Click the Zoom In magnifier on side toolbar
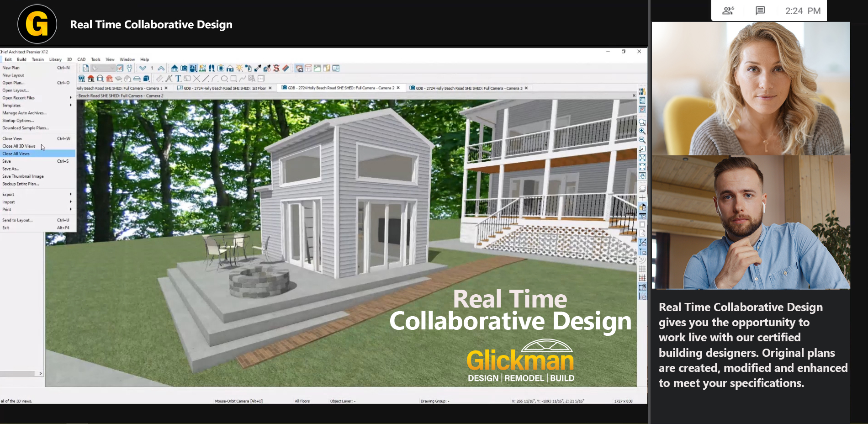Viewport: 868px width, 424px height. (x=642, y=131)
